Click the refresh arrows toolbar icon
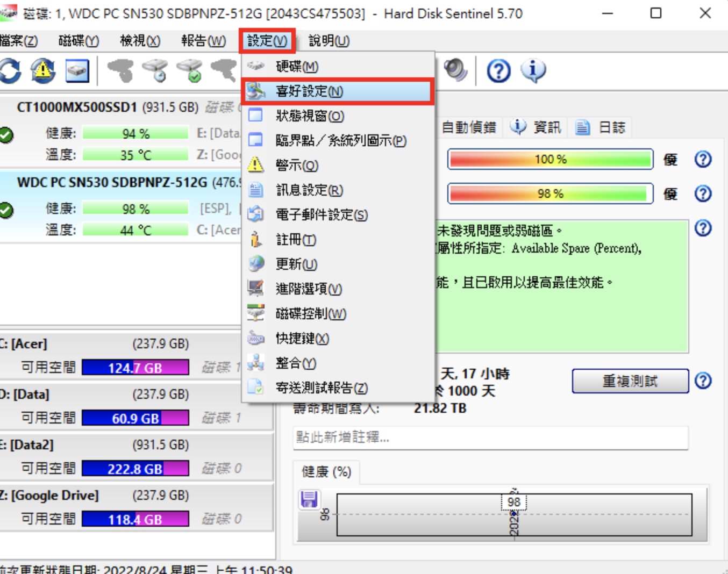The width and height of the screenshot is (728, 574). tap(10, 71)
